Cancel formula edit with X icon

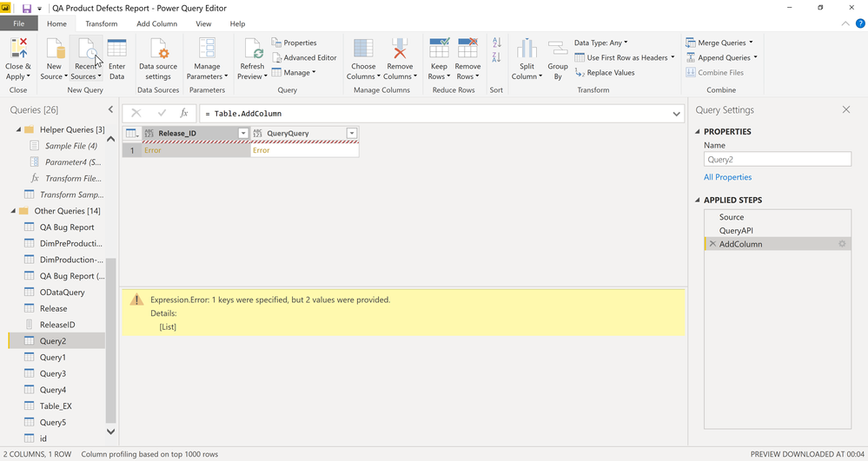point(136,113)
